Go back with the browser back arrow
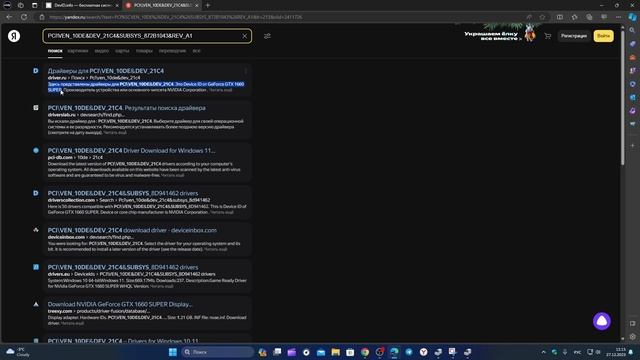The height and width of the screenshot is (360, 640). tap(9, 17)
